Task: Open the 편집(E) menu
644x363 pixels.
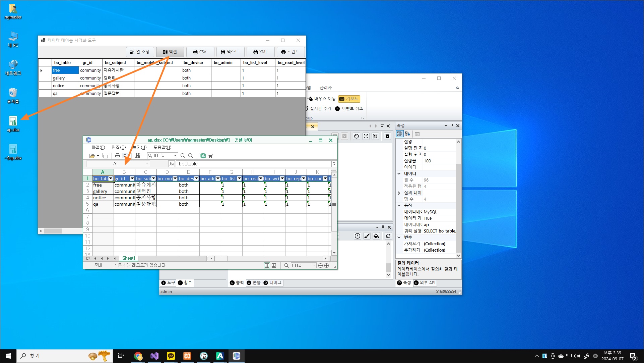Action: 119,147
